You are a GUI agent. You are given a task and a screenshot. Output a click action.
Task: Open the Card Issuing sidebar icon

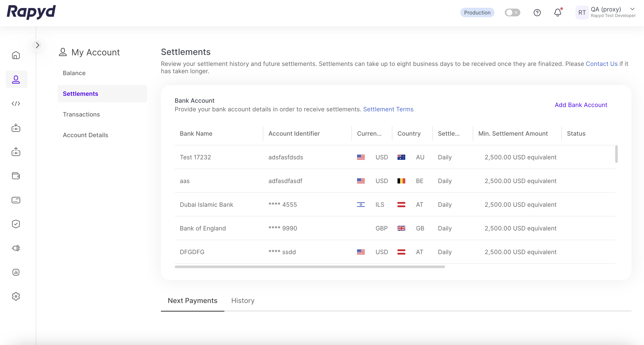coord(16,200)
